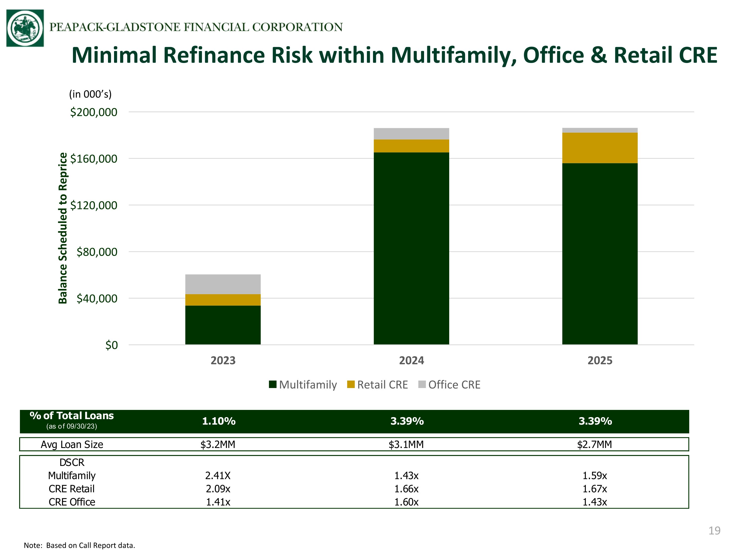Click the '(as of 09/30/23)' subheading
Image resolution: width=747 pixels, height=560 pixels.
pyautogui.click(x=72, y=426)
